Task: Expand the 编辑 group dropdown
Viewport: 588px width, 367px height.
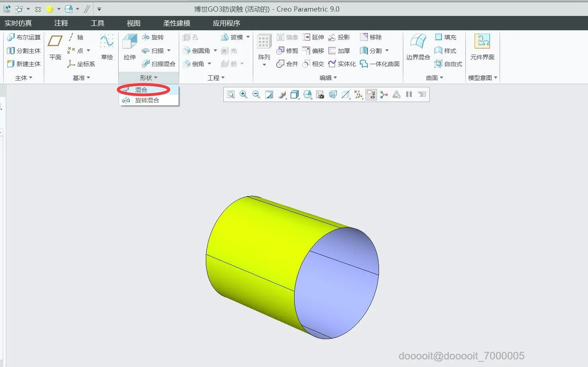Action: pyautogui.click(x=328, y=78)
